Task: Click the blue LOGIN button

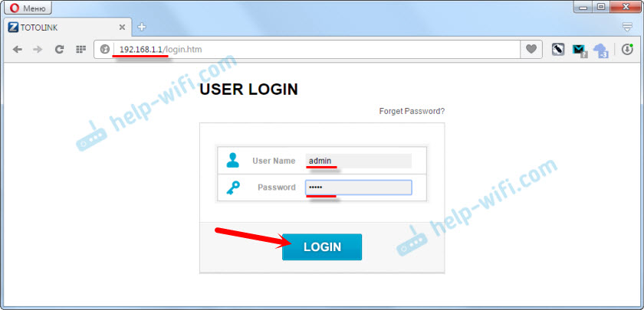Action: (322, 246)
